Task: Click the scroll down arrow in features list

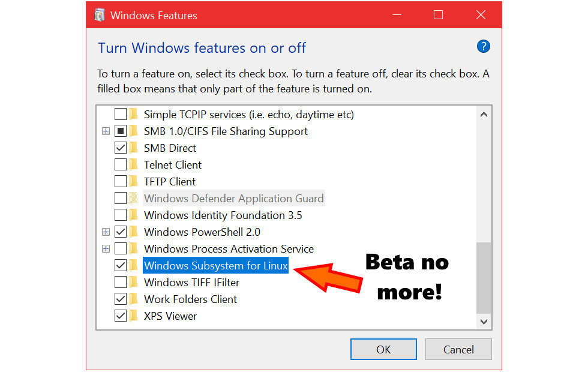Action: click(484, 322)
